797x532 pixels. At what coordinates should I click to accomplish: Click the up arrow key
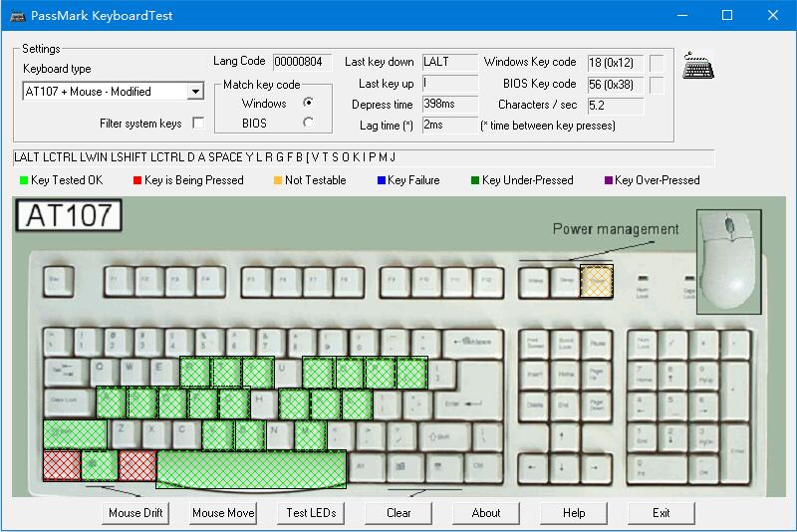point(563,437)
